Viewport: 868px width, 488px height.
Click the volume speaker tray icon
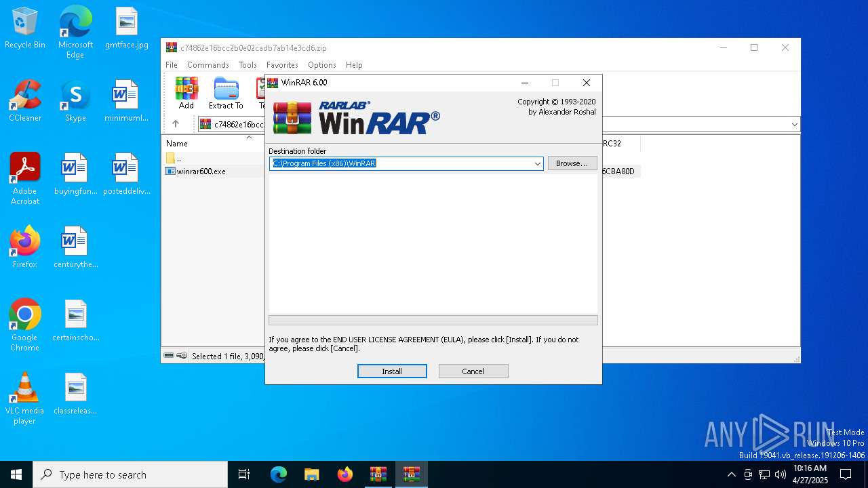click(780, 474)
